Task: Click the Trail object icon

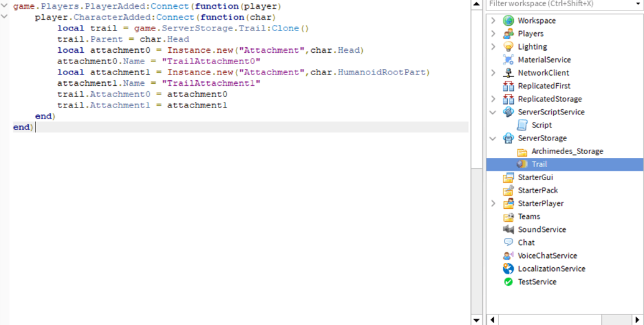Action: tap(523, 164)
